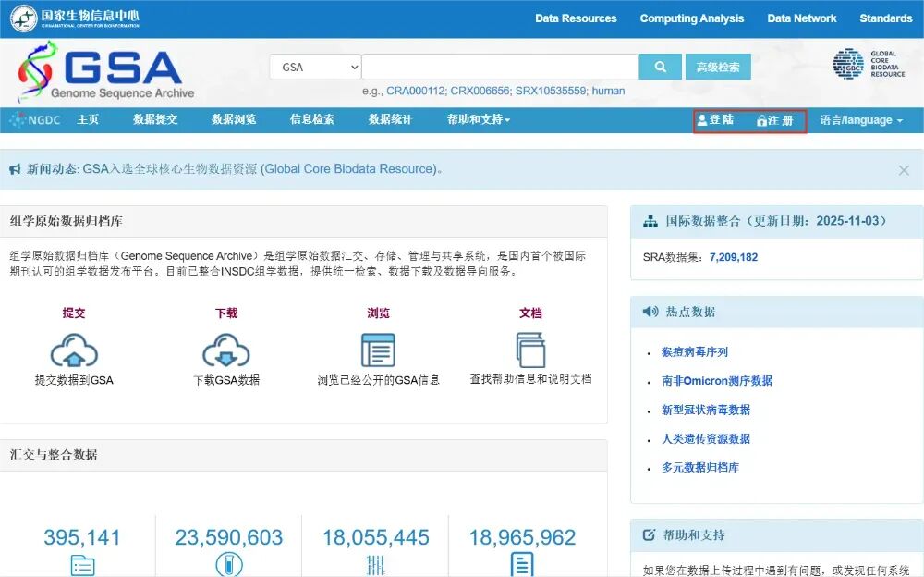Click the GSA Genome Sequence Archive logo

pyautogui.click(x=106, y=72)
